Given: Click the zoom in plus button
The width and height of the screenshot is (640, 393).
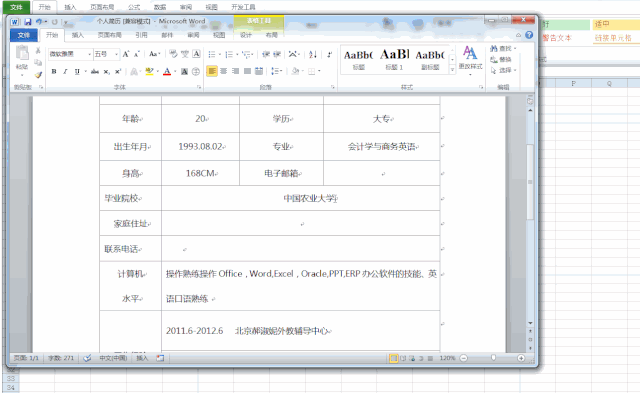Looking at the screenshot, I should click(x=521, y=358).
